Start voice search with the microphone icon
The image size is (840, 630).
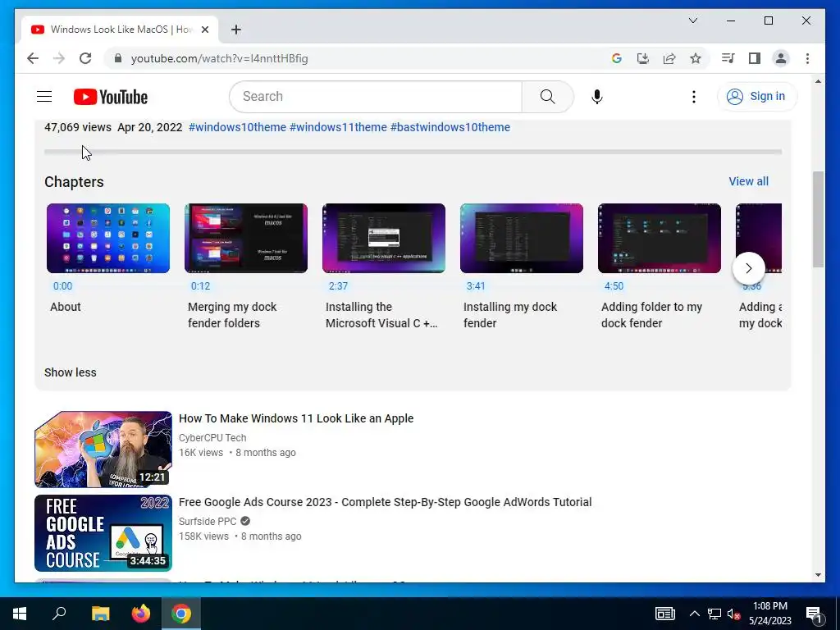click(597, 97)
